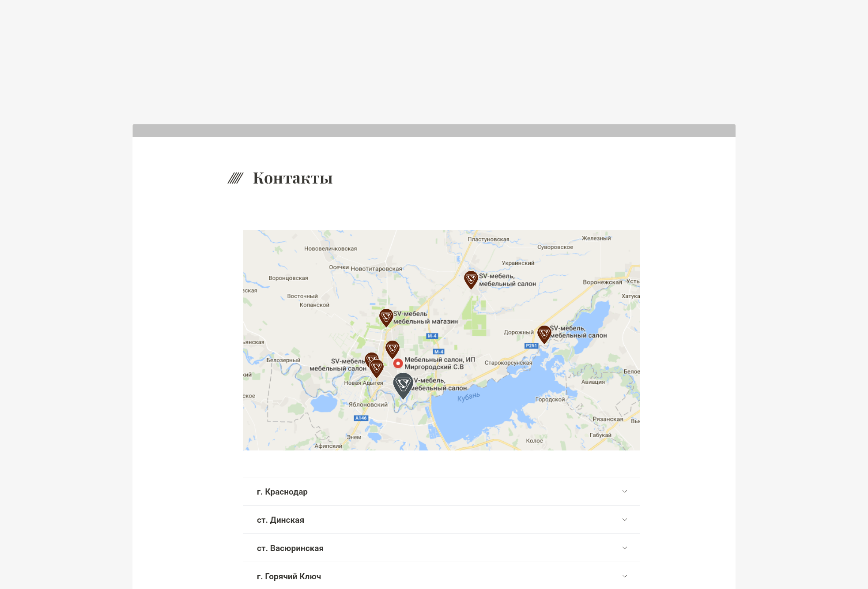The image size is (868, 589).
Task: Click the Воронцовская label on the map
Action: [288, 278]
